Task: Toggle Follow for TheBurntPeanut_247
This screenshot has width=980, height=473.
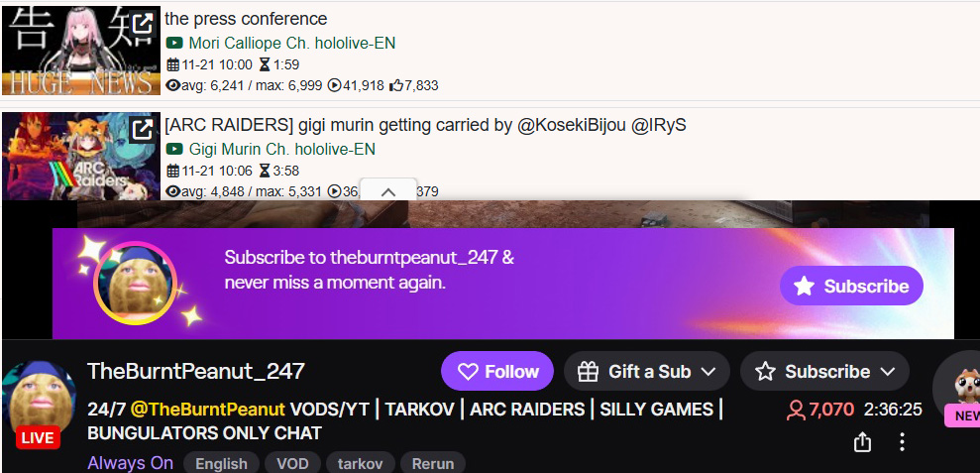Action: [497, 371]
